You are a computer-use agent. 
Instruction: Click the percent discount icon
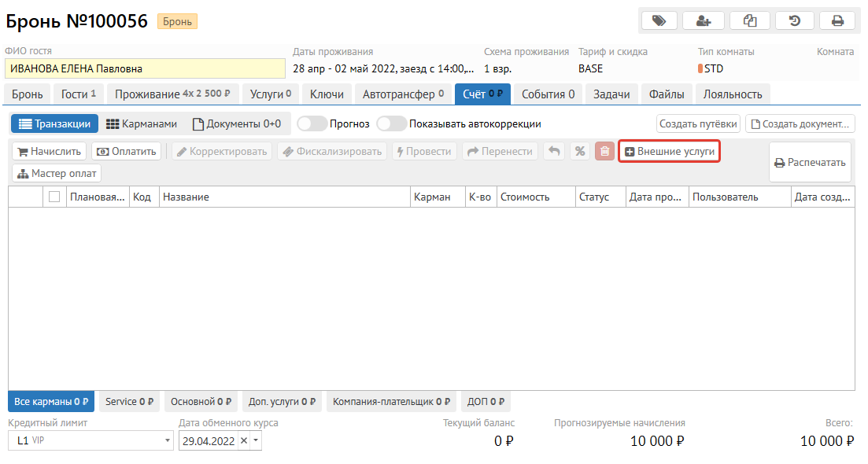click(579, 151)
